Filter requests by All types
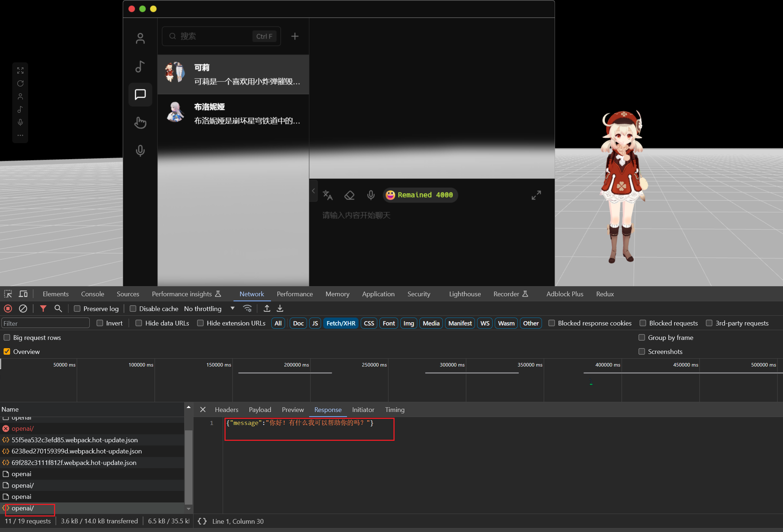 tap(278, 323)
